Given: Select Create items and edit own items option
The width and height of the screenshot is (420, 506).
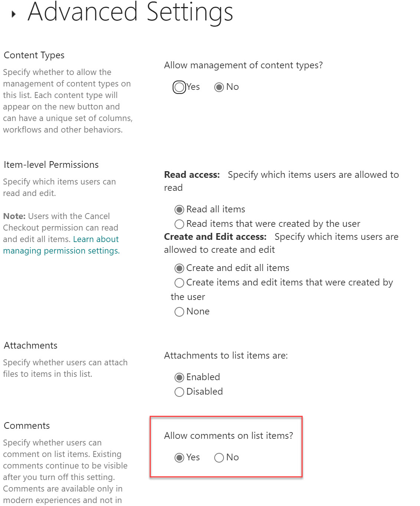Looking at the screenshot, I should coord(179,283).
